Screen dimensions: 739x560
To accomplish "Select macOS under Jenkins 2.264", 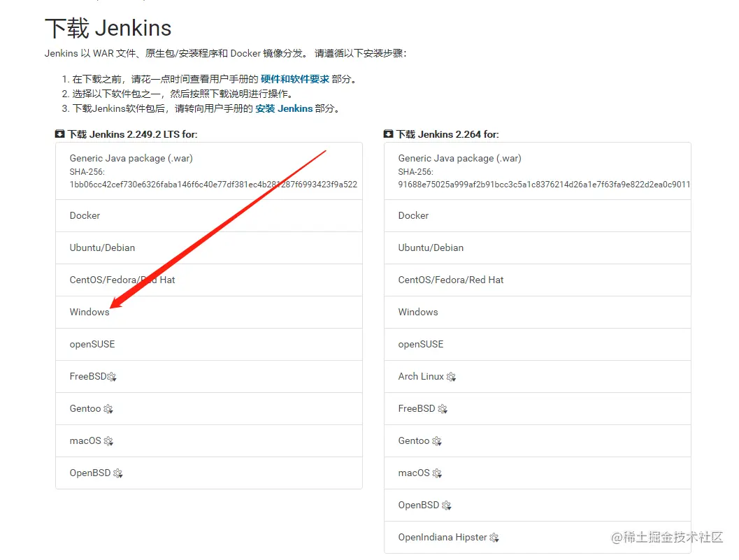I will click(x=537, y=473).
